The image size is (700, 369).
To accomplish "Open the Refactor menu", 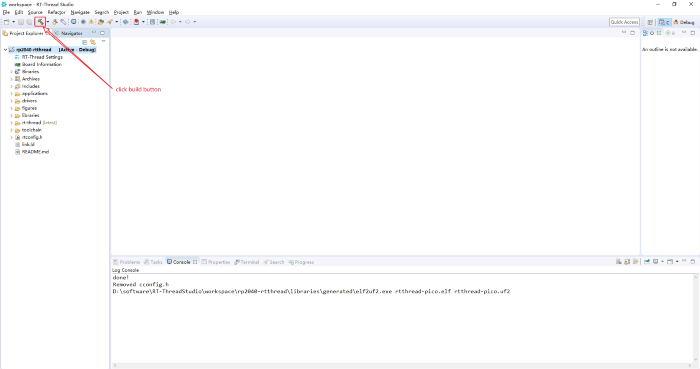I will tap(57, 12).
